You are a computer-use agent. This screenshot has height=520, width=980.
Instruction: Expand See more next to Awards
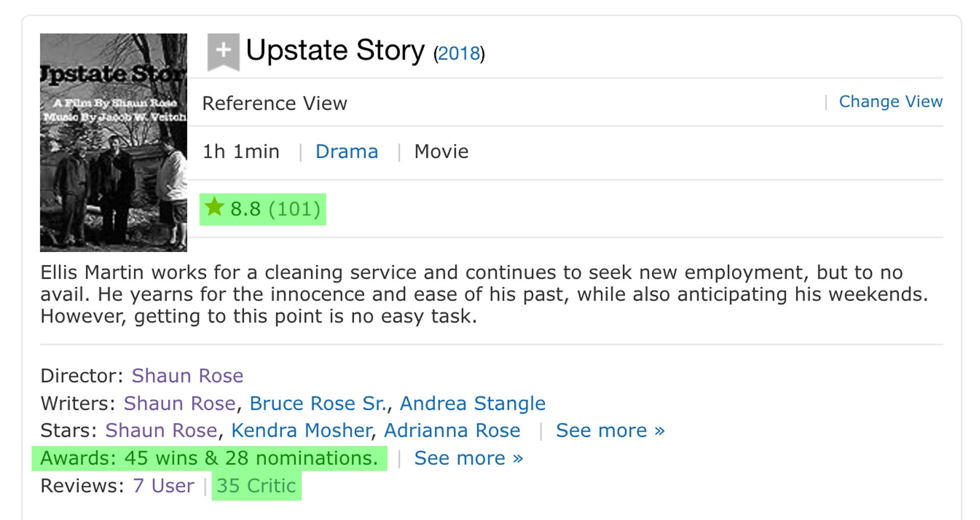[x=469, y=458]
